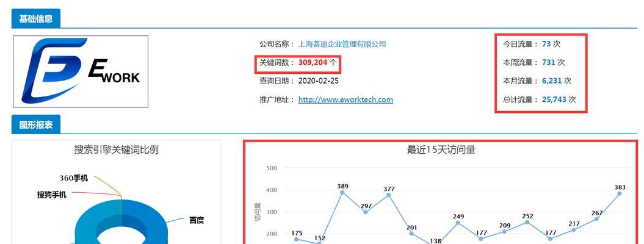
Task: Click the EWORK company logo
Action: tap(81, 71)
